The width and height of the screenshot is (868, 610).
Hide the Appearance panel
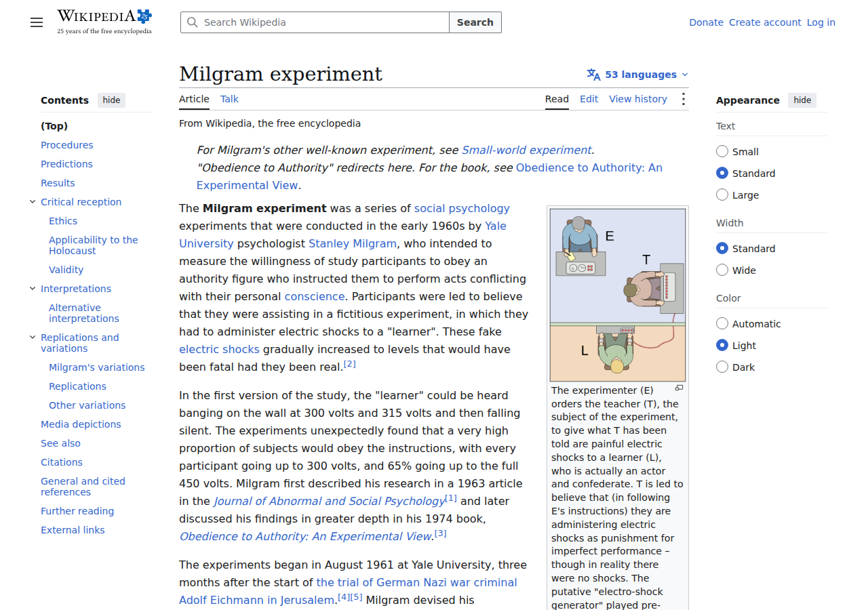tap(802, 100)
